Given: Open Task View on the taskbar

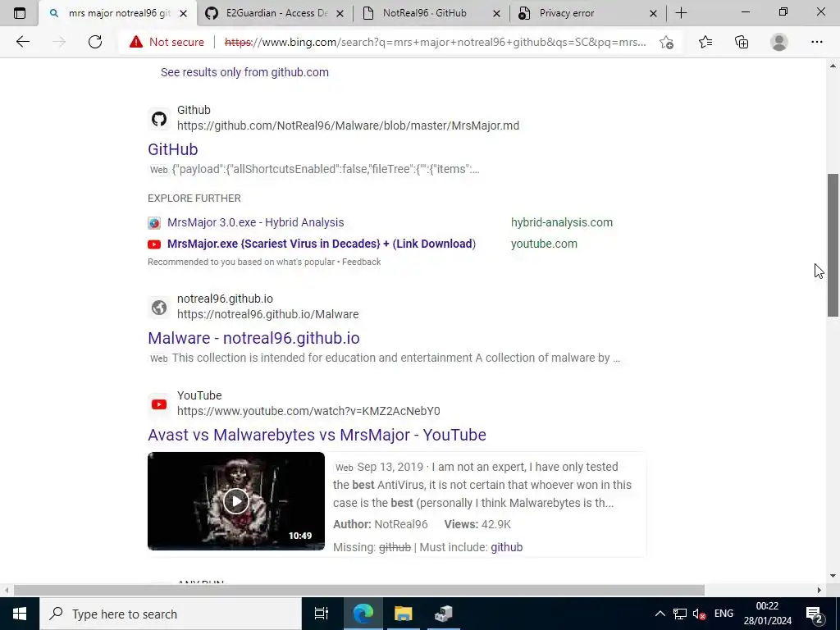Looking at the screenshot, I should tap(321, 614).
